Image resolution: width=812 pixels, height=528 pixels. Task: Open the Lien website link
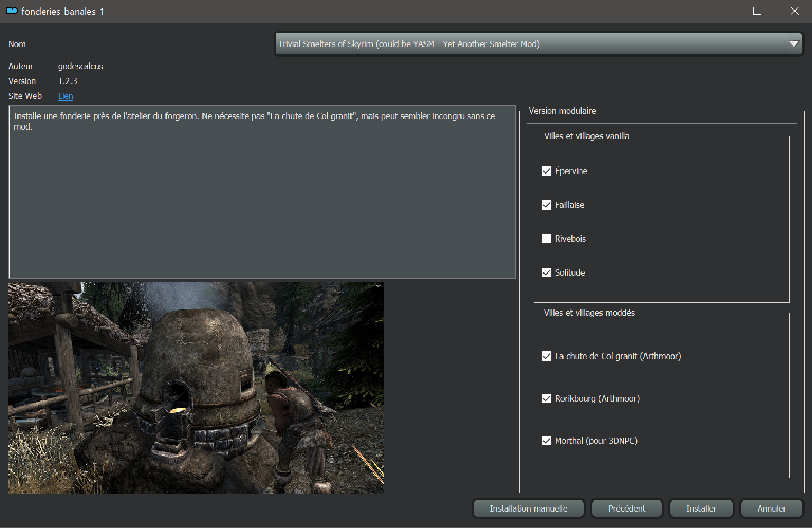[66, 96]
